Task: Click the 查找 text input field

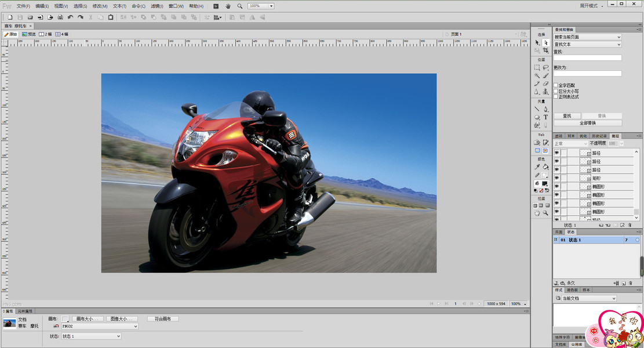Action: (587, 58)
